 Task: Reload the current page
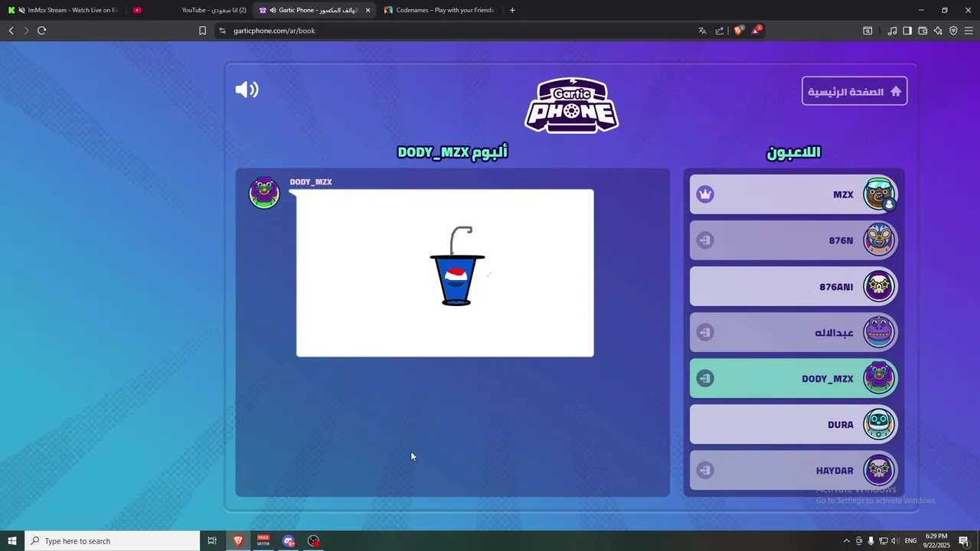coord(41,31)
